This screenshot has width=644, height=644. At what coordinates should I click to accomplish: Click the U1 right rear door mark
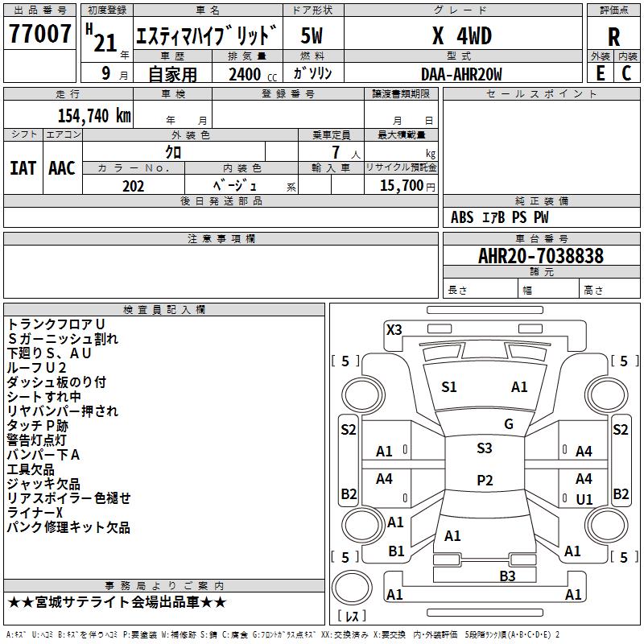coord(584,499)
